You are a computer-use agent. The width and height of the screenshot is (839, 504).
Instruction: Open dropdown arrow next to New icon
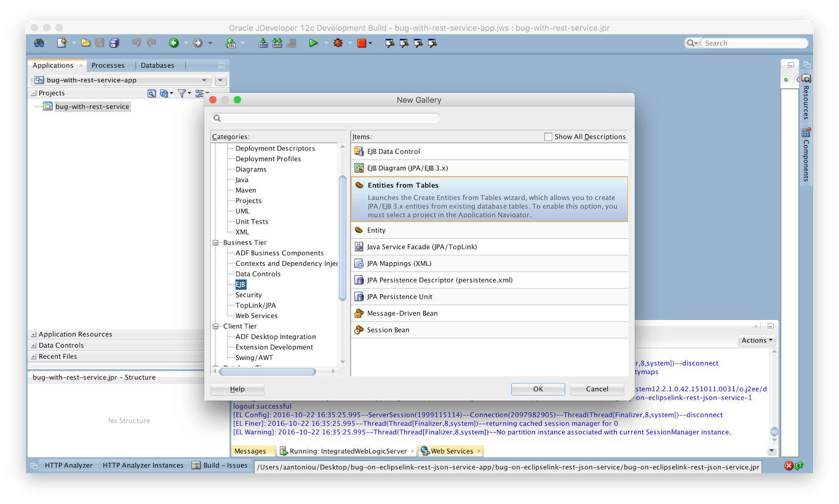click(73, 43)
